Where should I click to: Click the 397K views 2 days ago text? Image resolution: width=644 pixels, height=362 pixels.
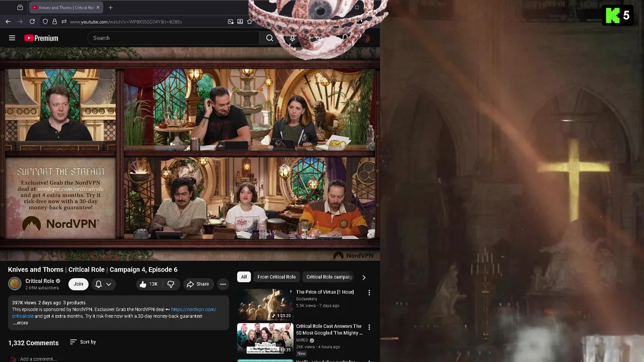point(36,303)
